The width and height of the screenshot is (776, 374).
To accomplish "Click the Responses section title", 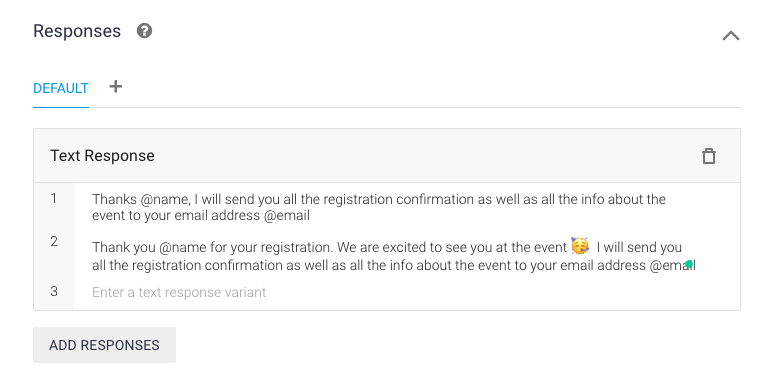I will [77, 31].
